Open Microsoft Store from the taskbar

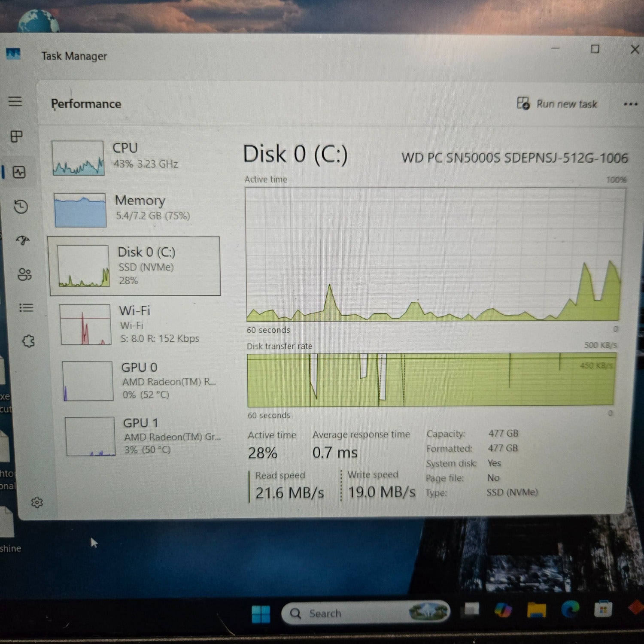pos(603,609)
